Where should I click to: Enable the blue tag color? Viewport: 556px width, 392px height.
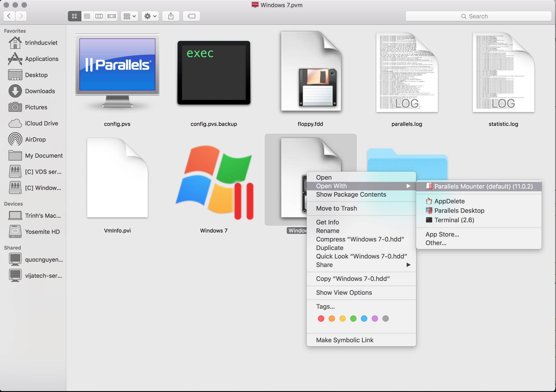pos(364,318)
